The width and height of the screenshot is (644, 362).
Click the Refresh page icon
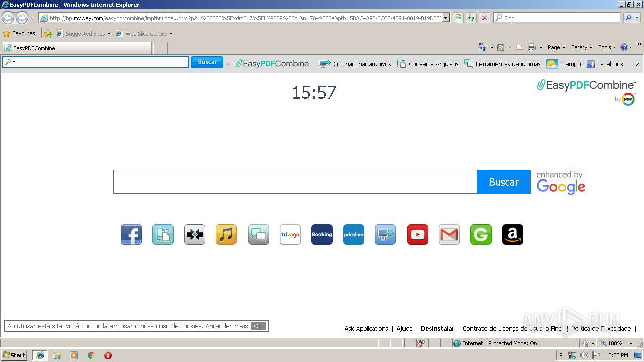pyautogui.click(x=471, y=18)
